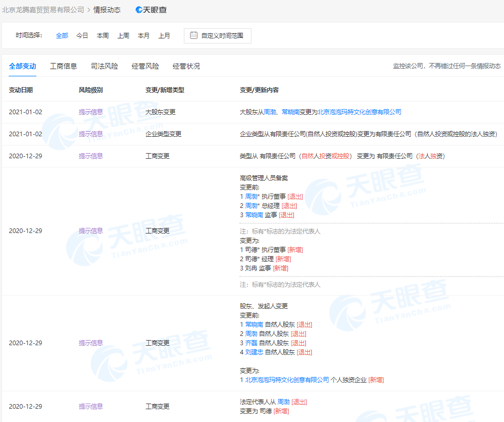The image size is (504, 422).
Task: Select 上月 time filter
Action: click(x=164, y=36)
